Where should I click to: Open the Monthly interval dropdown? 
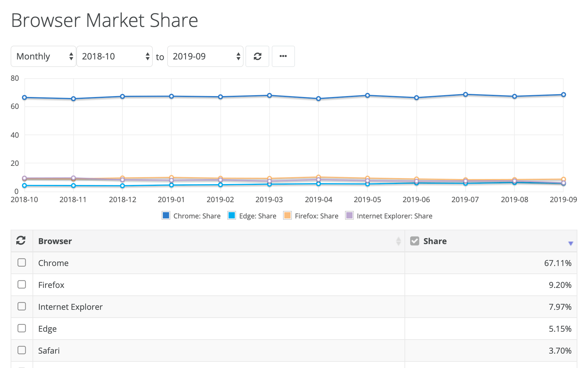[44, 56]
